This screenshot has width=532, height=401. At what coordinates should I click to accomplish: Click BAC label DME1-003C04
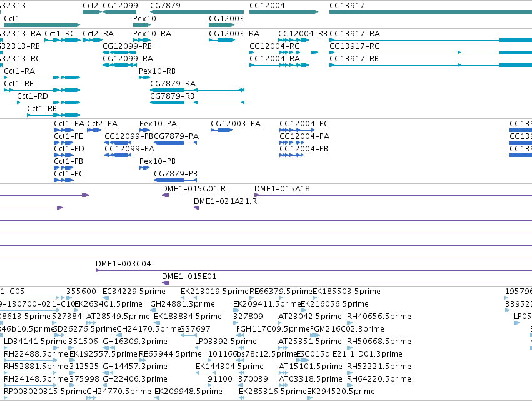[123, 264]
